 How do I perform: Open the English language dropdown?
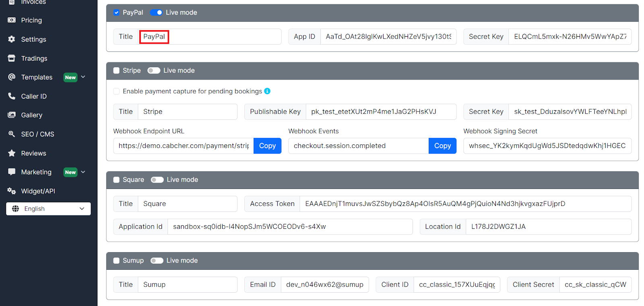pyautogui.click(x=48, y=209)
